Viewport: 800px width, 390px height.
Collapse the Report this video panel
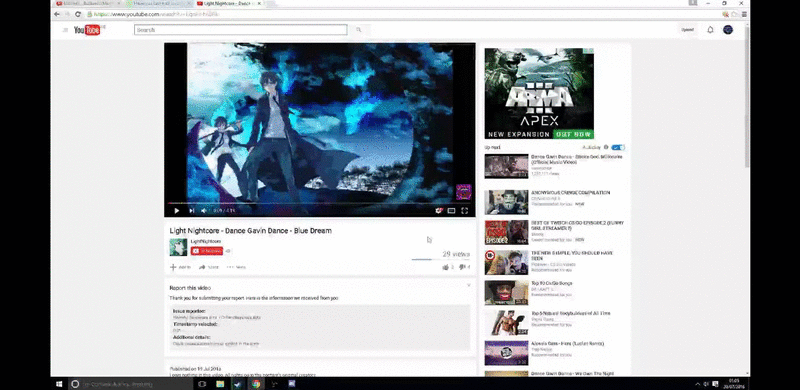coord(469,285)
